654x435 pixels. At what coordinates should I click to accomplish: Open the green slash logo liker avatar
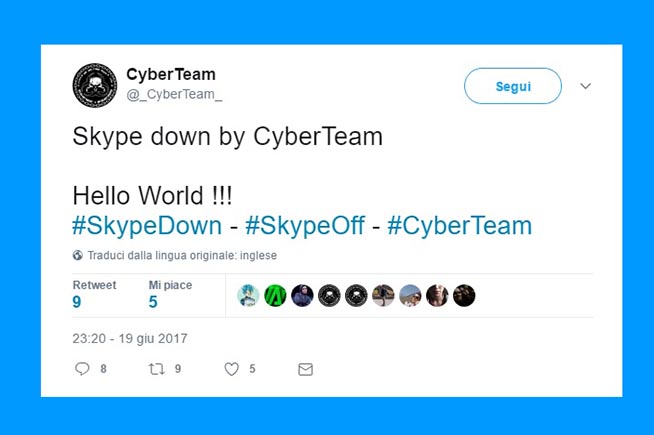275,296
